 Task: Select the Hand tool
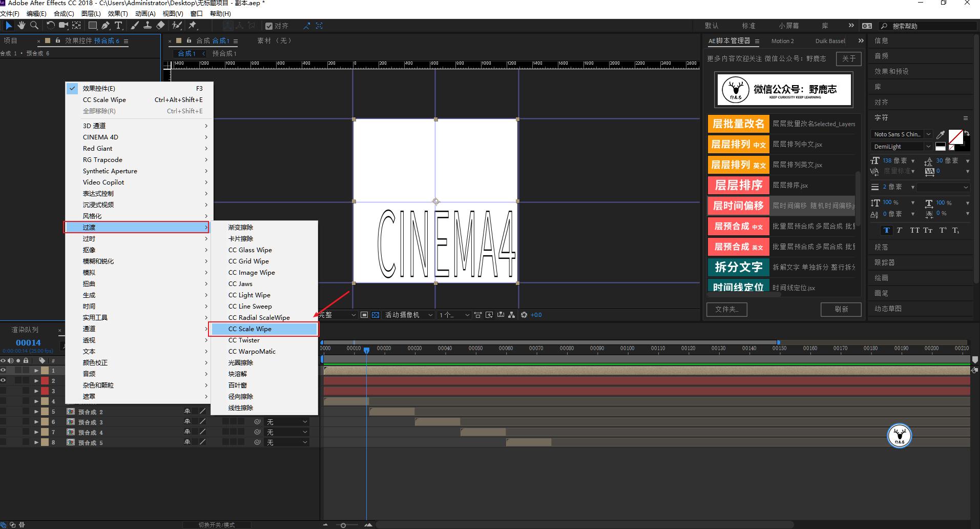pyautogui.click(x=22, y=25)
